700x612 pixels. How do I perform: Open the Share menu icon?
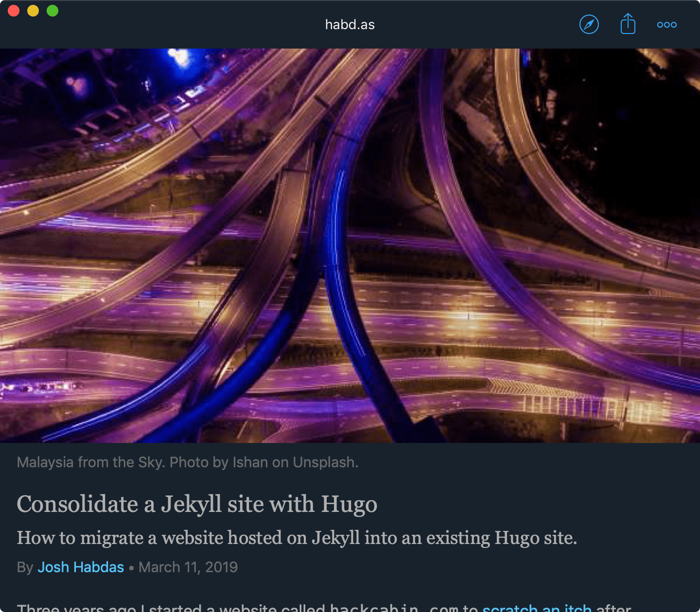(x=628, y=24)
